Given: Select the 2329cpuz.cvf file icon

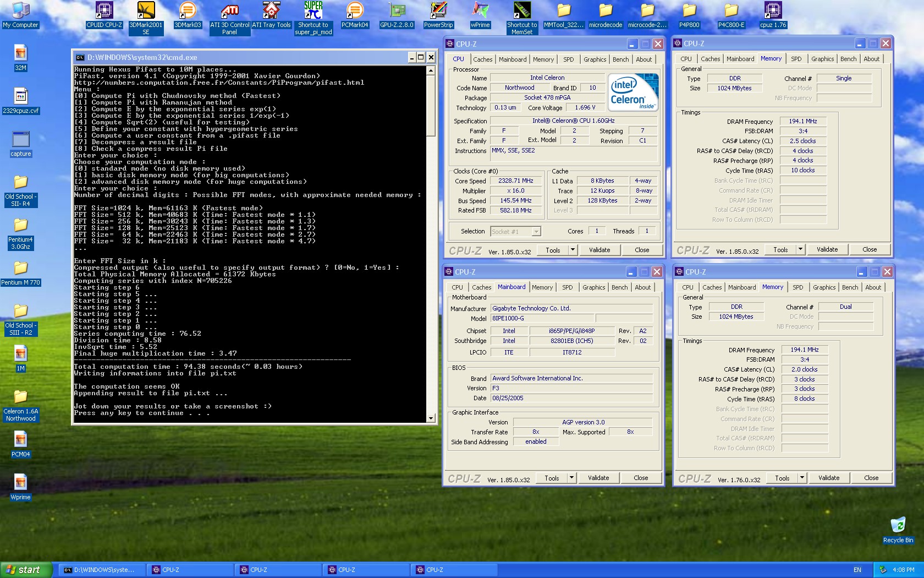Looking at the screenshot, I should click(x=20, y=101).
